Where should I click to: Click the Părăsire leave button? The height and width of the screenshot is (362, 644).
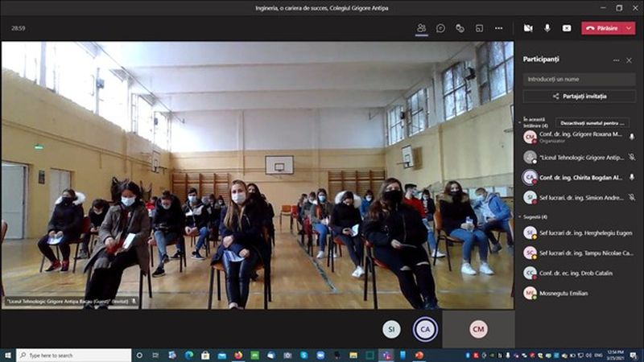pos(603,27)
